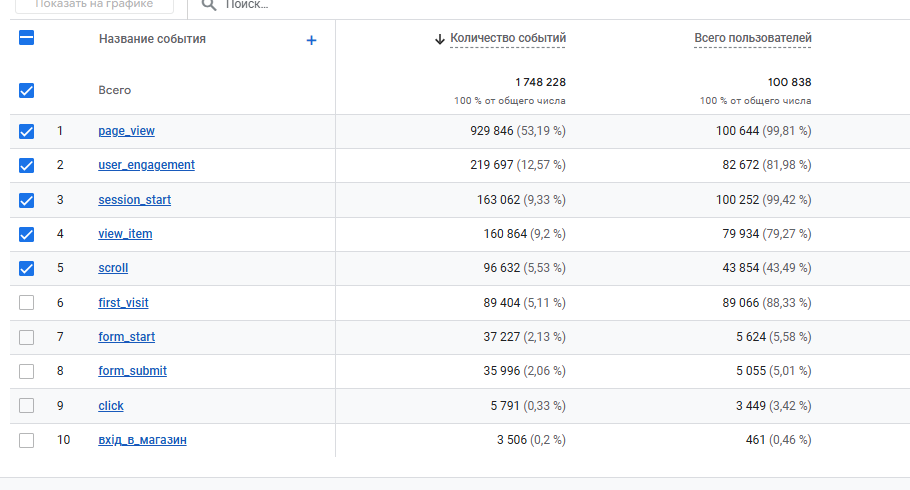This screenshot has width=910, height=490.
Task: Enable checkbox for вхід_в_магазин row
Action: point(27,440)
